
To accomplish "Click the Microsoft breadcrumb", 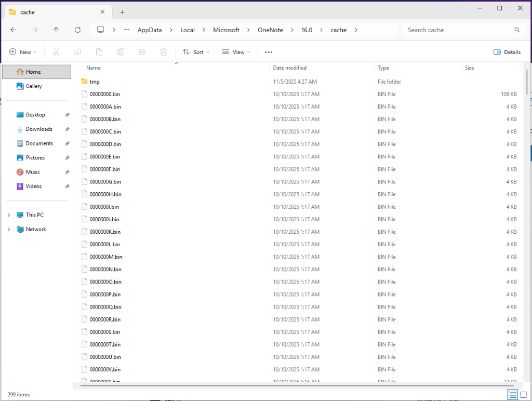I will tap(227, 30).
